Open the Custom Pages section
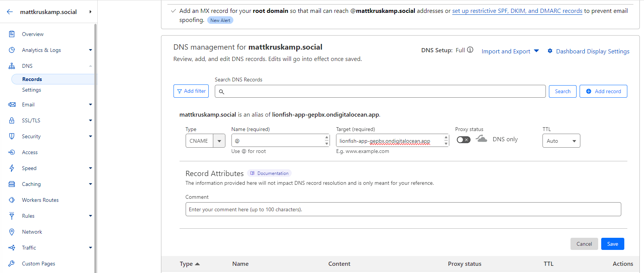Screen dimensions: 644x273 38,264
